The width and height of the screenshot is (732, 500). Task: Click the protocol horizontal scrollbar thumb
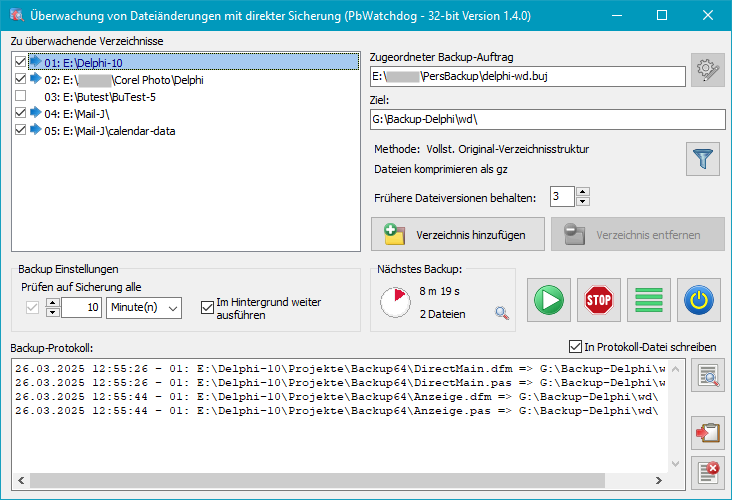(317, 480)
